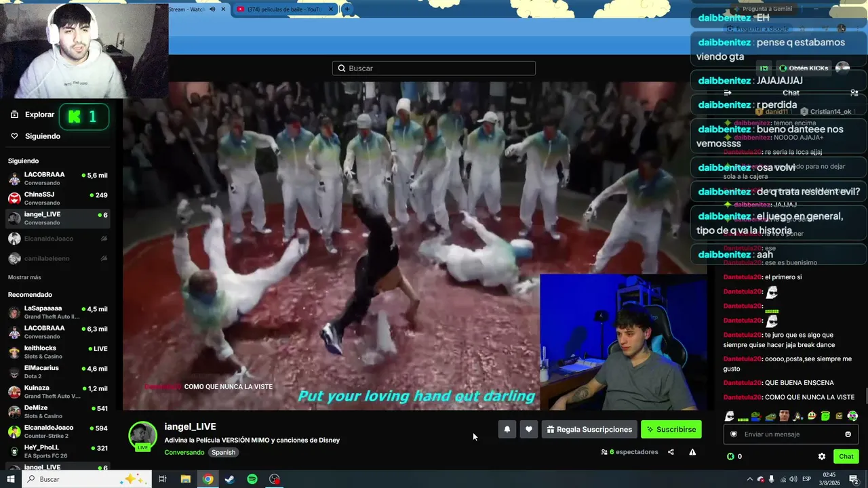This screenshot has width=868, height=488.
Task: Click the network icon in system tray
Action: pyautogui.click(x=783, y=479)
